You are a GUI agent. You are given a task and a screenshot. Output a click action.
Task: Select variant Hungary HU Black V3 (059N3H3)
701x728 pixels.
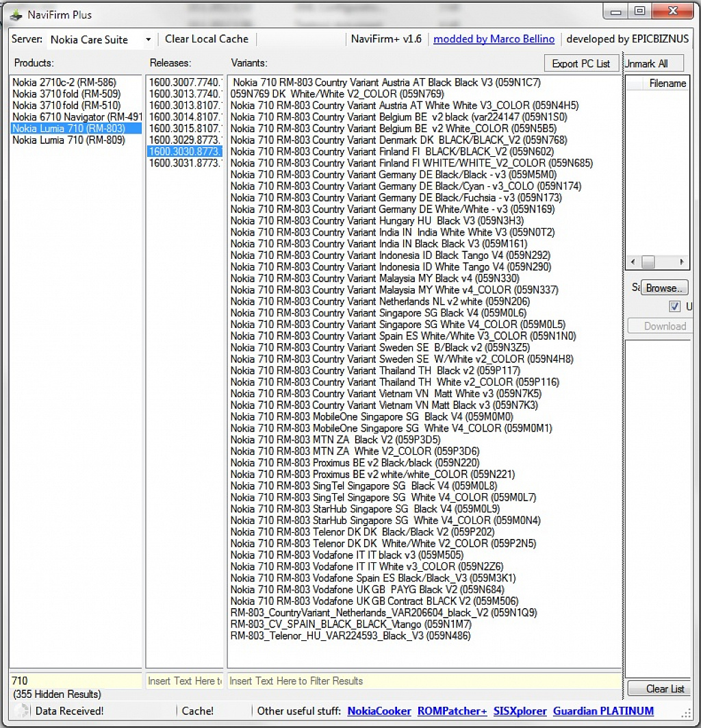click(377, 221)
